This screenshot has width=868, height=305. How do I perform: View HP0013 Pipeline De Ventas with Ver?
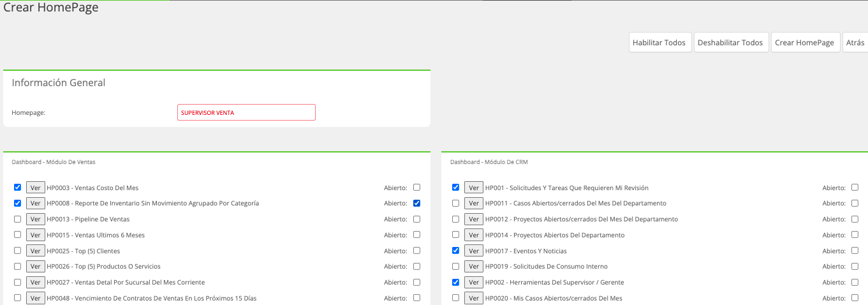[36, 219]
